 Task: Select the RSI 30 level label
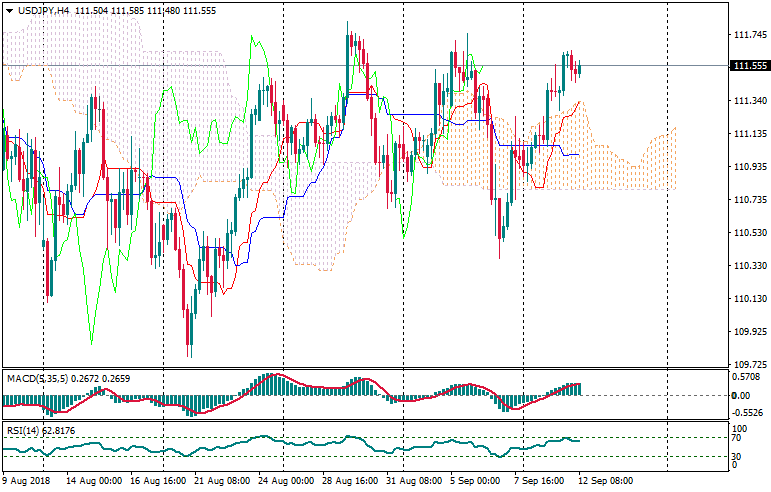pyautogui.click(x=739, y=457)
